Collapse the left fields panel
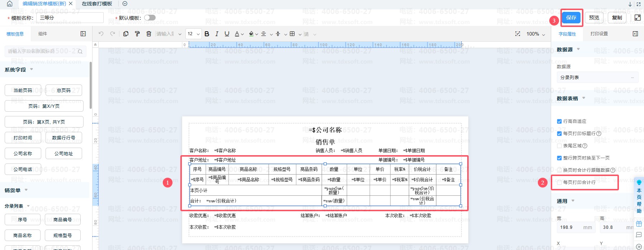This screenshot has height=250, width=644. 83,34
